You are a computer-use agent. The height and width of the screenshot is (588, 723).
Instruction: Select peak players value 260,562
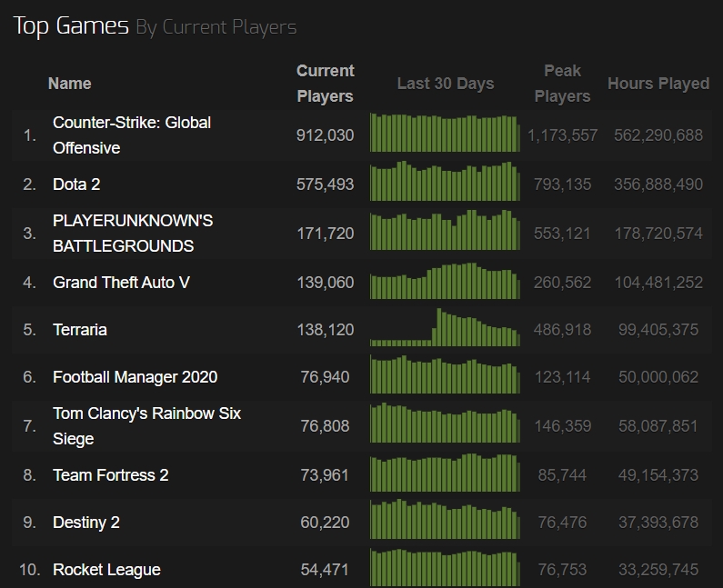(x=563, y=283)
